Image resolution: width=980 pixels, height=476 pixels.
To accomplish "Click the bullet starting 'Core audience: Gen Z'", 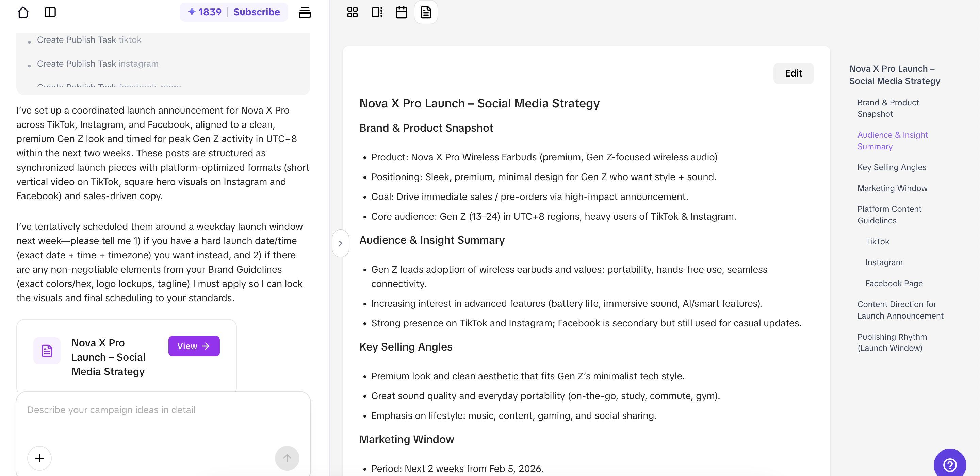I will tap(554, 216).
